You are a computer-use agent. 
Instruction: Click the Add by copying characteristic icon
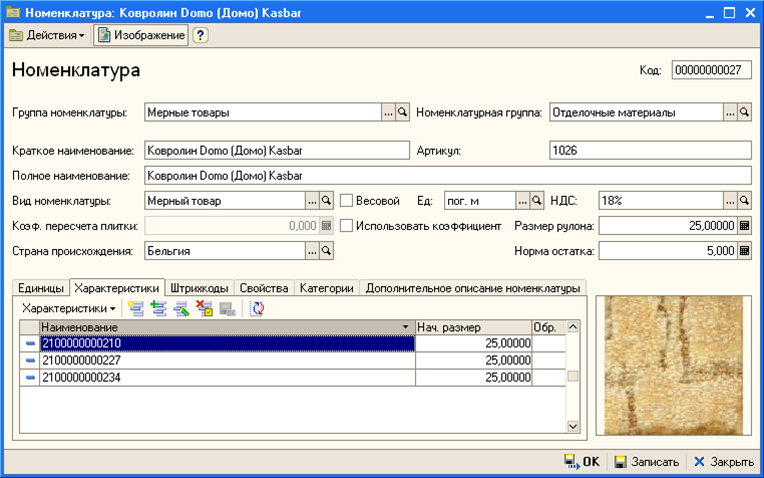[159, 308]
